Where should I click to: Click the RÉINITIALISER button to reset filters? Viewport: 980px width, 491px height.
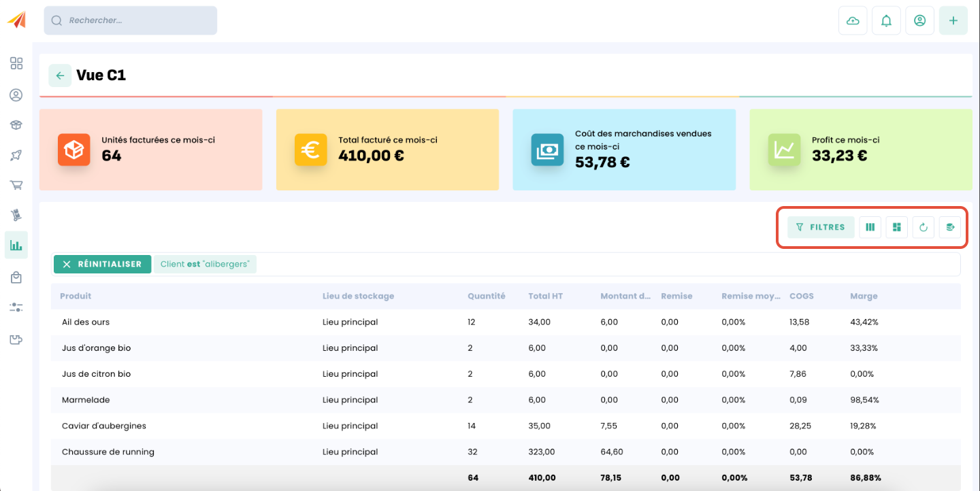tap(102, 264)
